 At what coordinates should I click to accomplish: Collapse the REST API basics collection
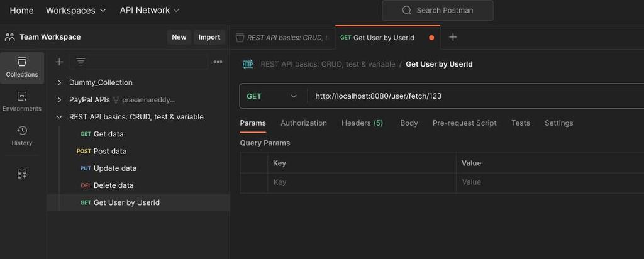(60, 117)
